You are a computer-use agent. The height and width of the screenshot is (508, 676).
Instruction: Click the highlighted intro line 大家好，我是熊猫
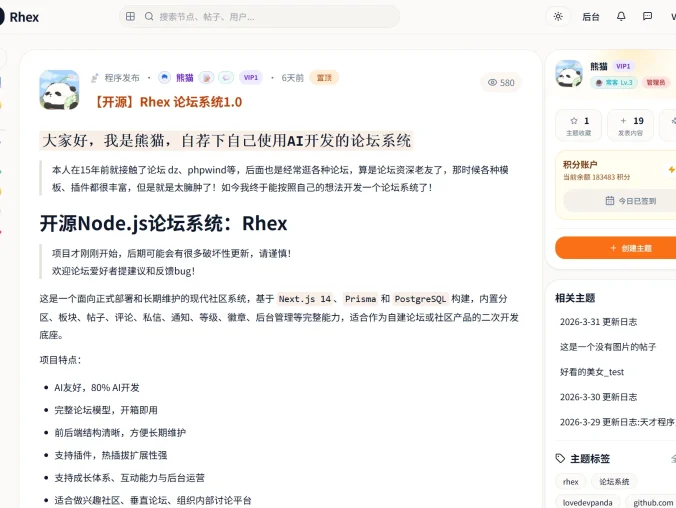pos(226,141)
